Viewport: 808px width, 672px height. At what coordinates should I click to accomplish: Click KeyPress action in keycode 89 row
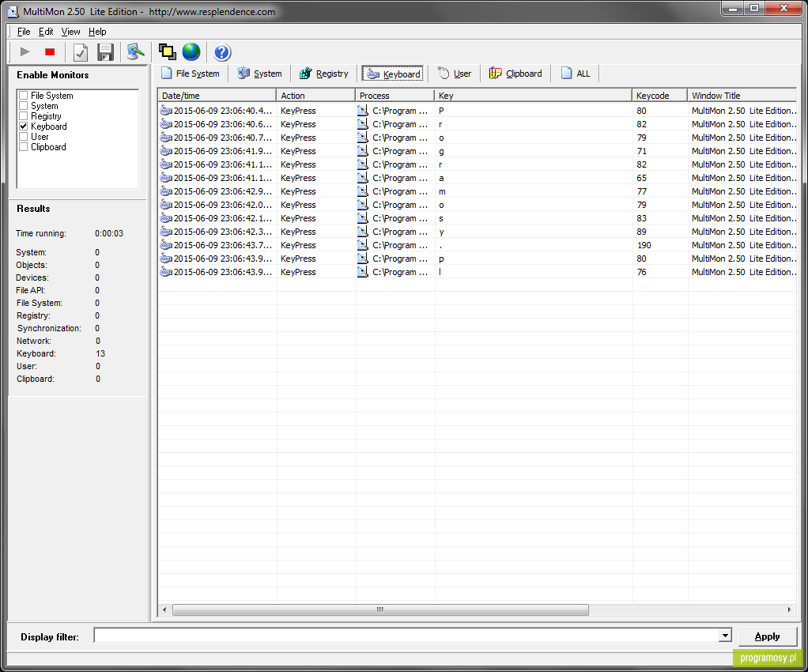(298, 232)
